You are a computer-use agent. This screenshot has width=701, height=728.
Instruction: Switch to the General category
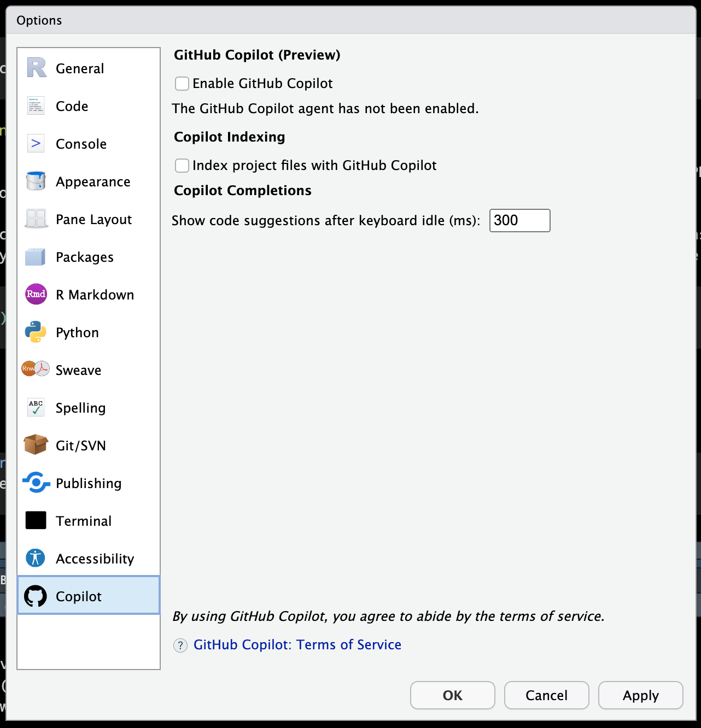click(x=80, y=68)
